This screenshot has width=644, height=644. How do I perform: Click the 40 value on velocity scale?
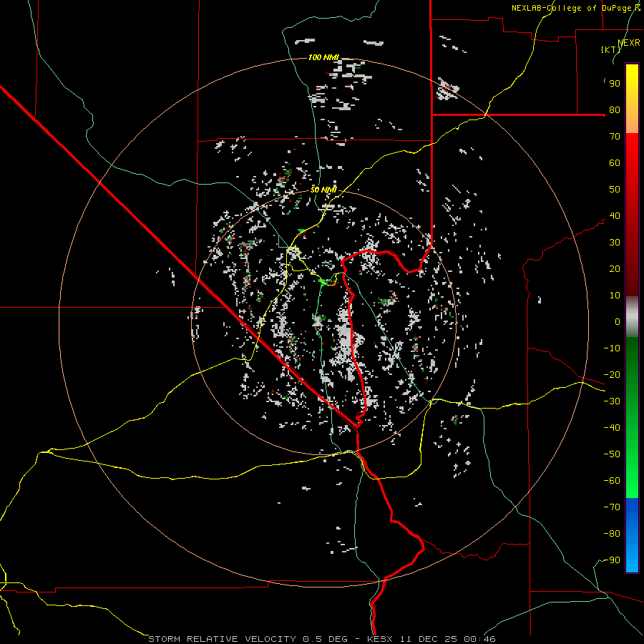click(x=615, y=216)
